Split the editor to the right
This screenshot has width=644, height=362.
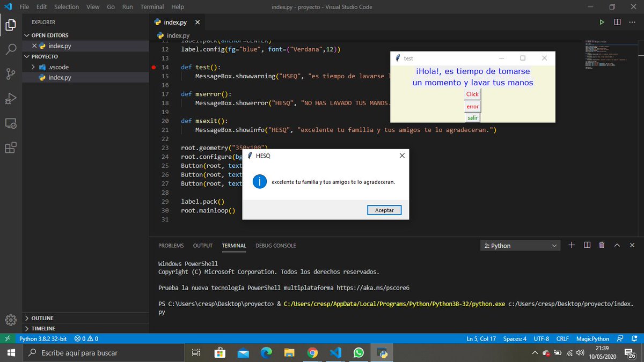[x=617, y=22]
